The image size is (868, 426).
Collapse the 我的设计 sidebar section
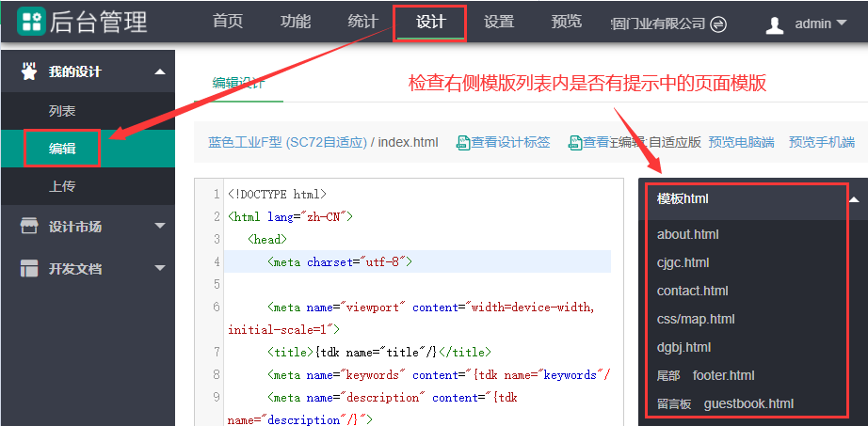tap(159, 72)
